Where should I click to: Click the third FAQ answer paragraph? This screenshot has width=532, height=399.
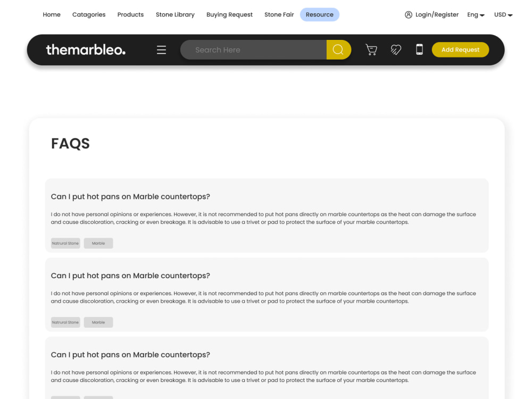[x=263, y=376]
